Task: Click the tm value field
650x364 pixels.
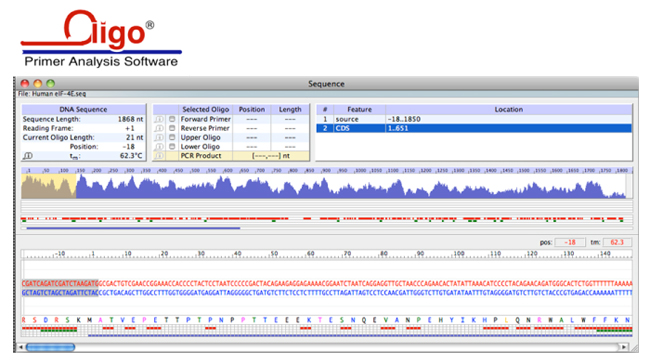Action: pos(617,242)
